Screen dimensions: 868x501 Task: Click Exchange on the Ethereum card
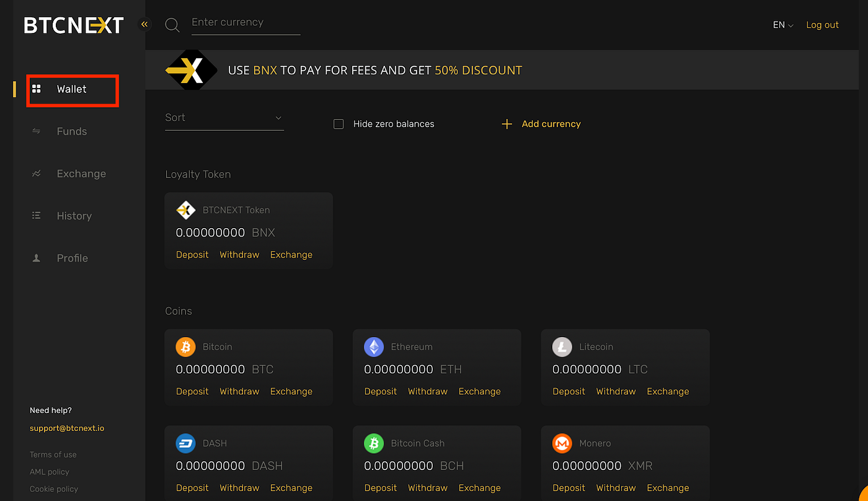tap(480, 391)
